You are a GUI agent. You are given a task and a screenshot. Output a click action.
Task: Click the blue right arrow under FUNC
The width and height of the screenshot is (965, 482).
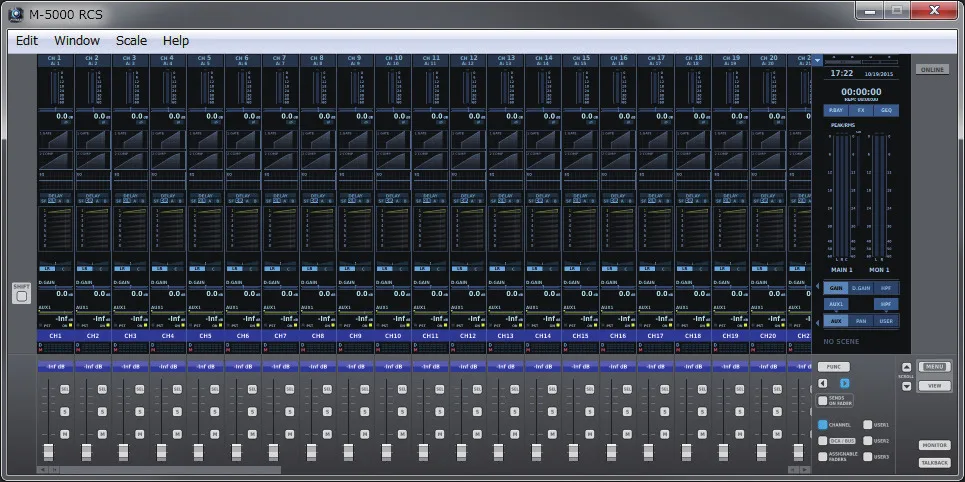844,384
